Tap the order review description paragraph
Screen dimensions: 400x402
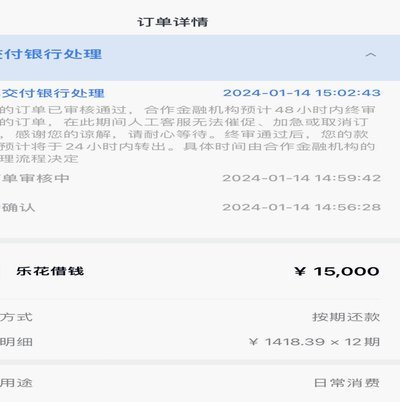(187, 134)
